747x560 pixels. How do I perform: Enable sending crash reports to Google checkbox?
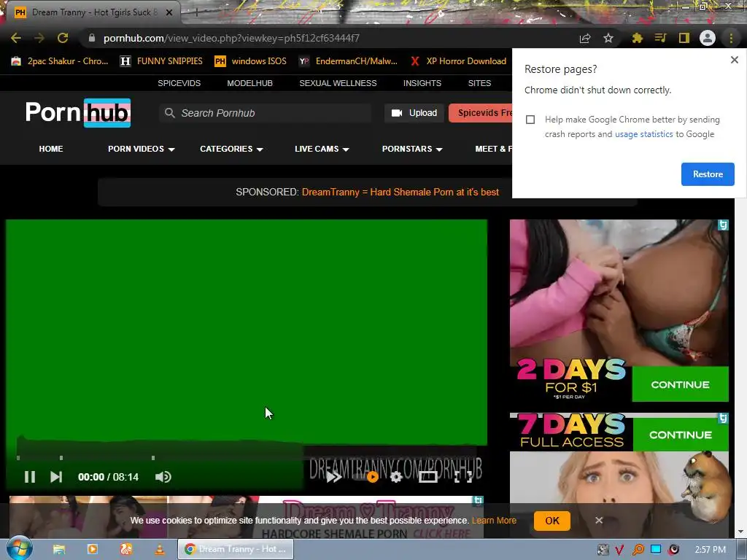click(530, 120)
